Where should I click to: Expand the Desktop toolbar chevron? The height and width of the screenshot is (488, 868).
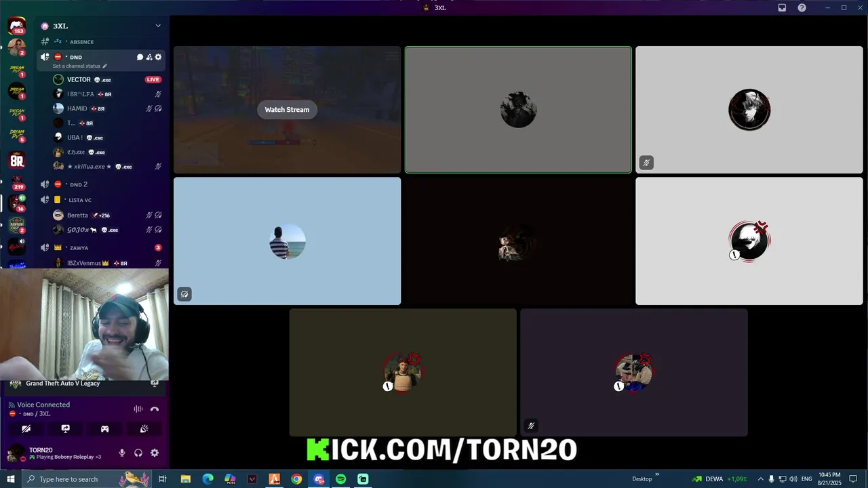tap(656, 475)
